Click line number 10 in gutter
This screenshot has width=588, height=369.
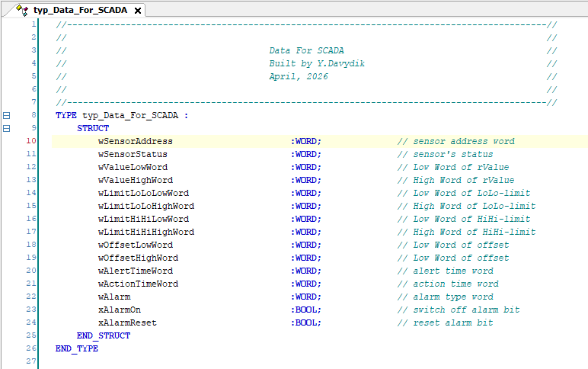(31, 141)
